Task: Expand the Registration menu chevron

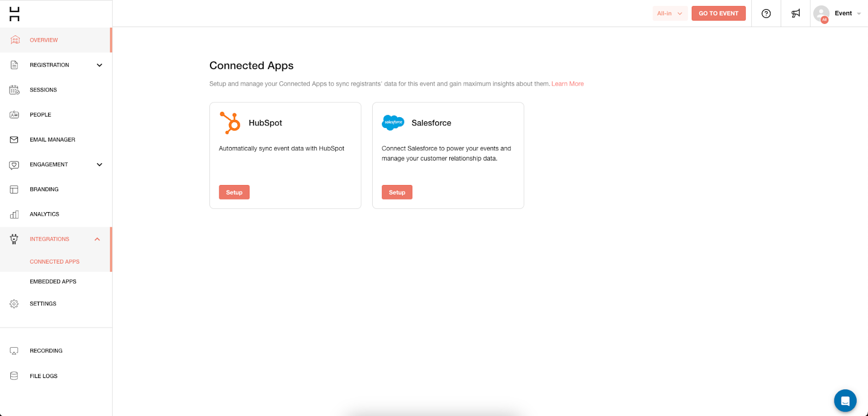Action: point(99,65)
